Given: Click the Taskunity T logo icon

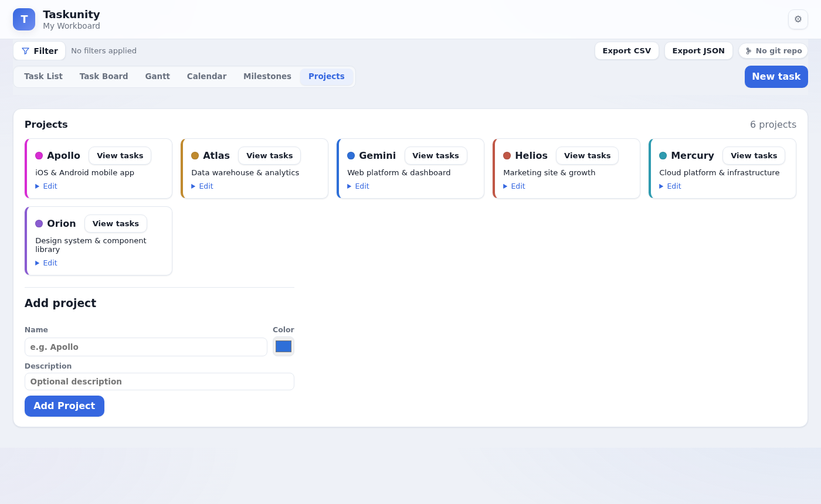Looking at the screenshot, I should (x=24, y=19).
